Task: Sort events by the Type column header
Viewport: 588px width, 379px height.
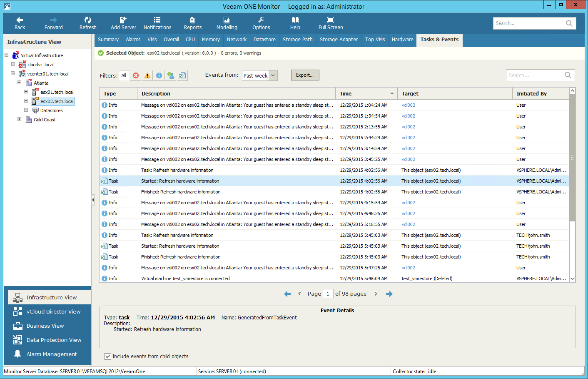Action: coord(118,94)
